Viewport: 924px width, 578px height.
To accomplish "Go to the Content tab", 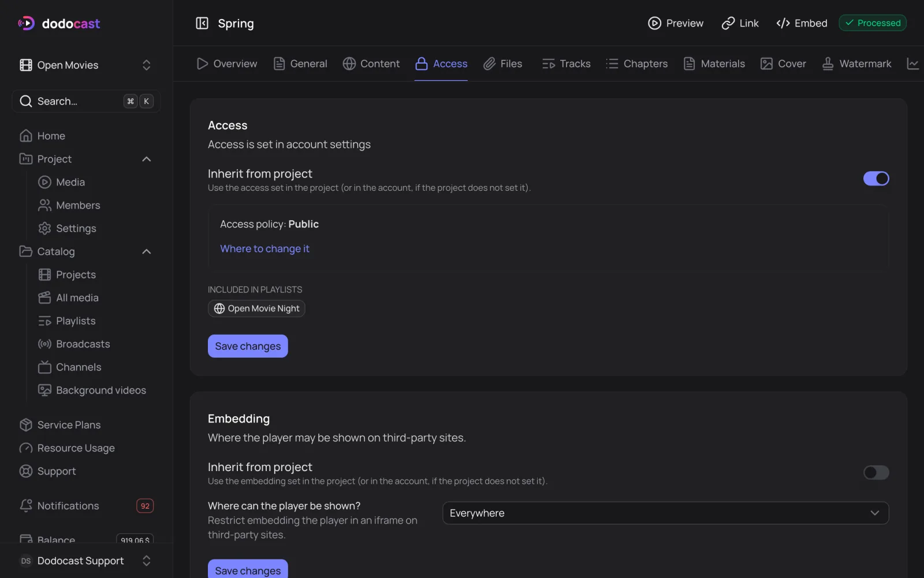I will pos(371,64).
